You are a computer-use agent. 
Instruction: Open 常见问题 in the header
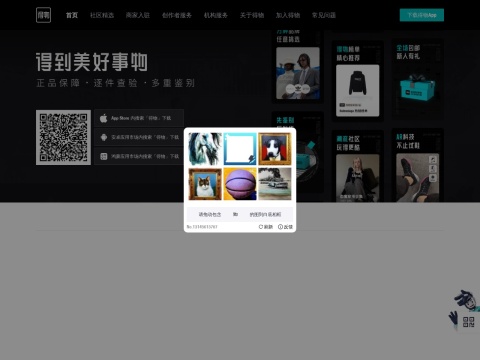[x=324, y=15]
